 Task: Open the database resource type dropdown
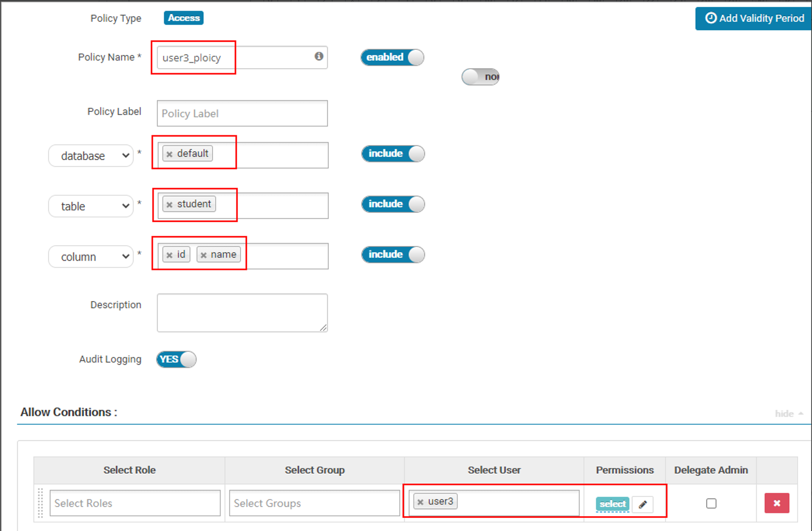coord(91,156)
